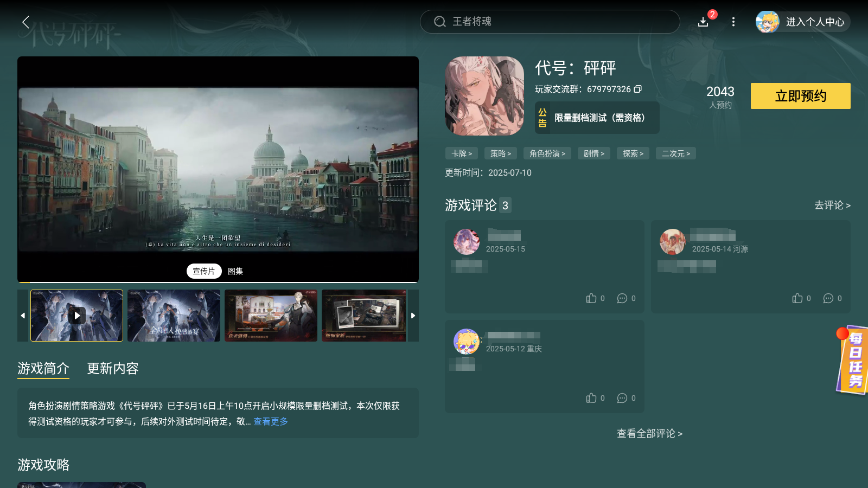
Task: Reply to the 2025-05-15 review
Action: pos(622,298)
